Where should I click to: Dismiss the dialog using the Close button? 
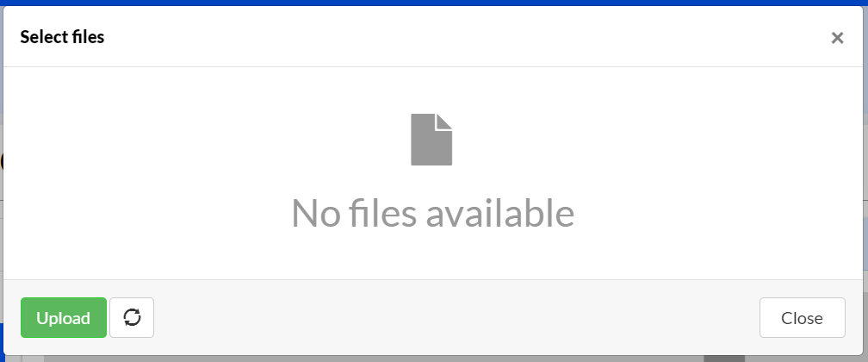coord(803,318)
